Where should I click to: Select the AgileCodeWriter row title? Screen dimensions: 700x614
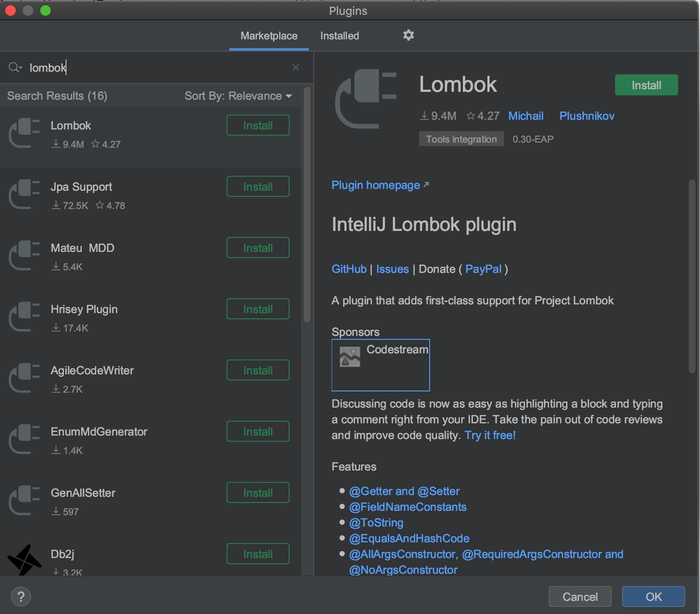(92, 370)
